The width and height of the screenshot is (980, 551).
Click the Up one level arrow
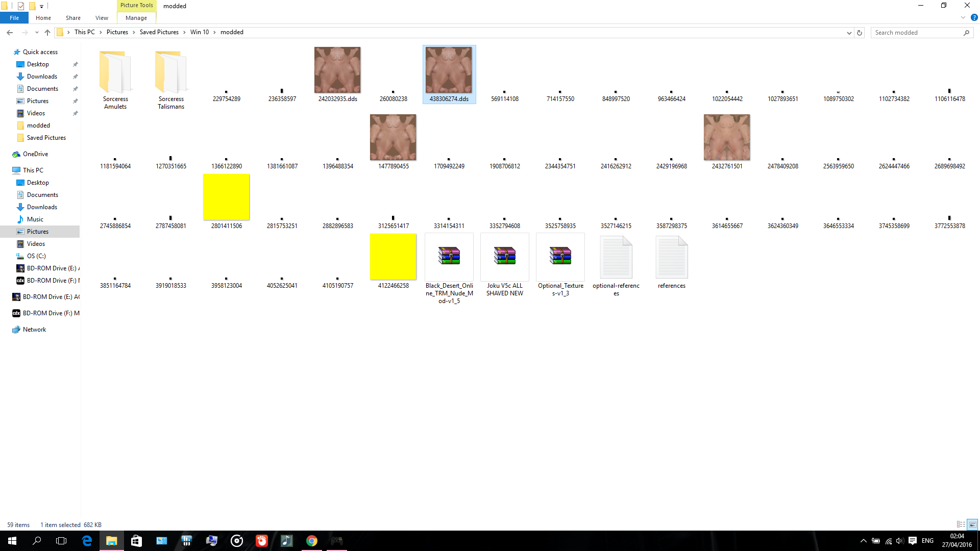[x=47, y=33]
